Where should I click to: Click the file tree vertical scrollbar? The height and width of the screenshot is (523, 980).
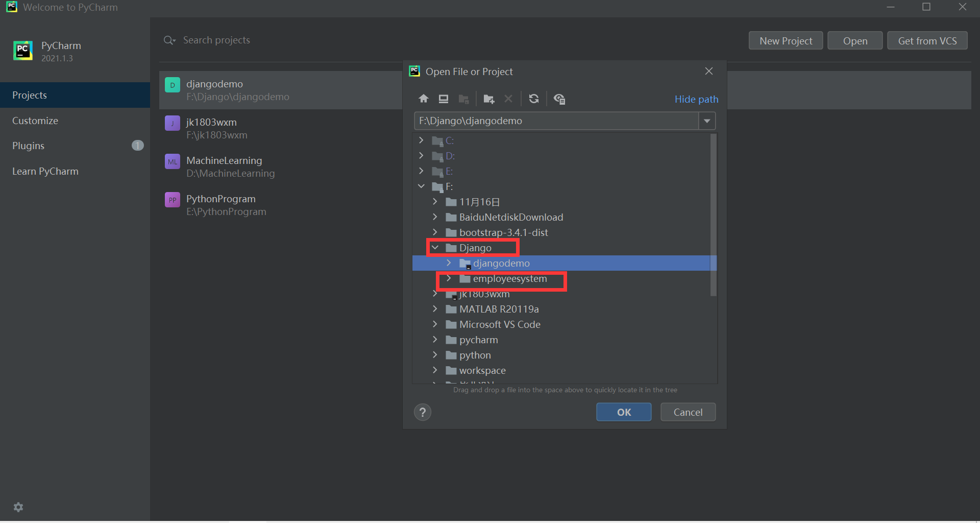[714, 215]
